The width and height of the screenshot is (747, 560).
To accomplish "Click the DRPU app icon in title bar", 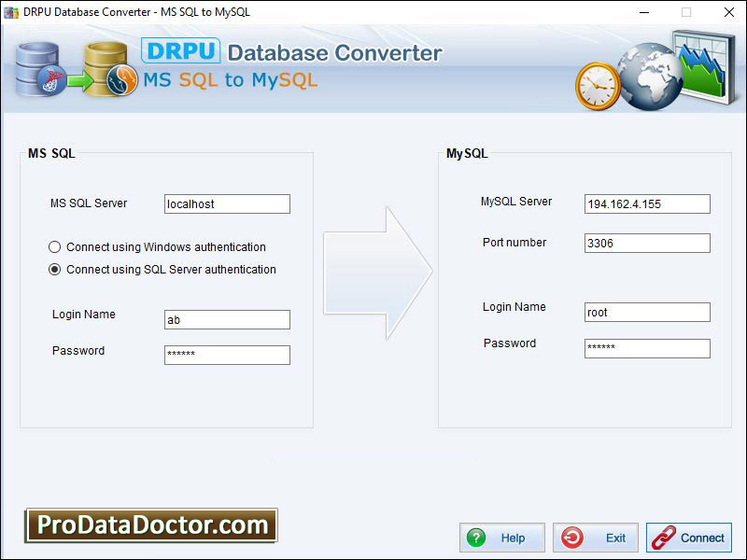I will [x=11, y=12].
